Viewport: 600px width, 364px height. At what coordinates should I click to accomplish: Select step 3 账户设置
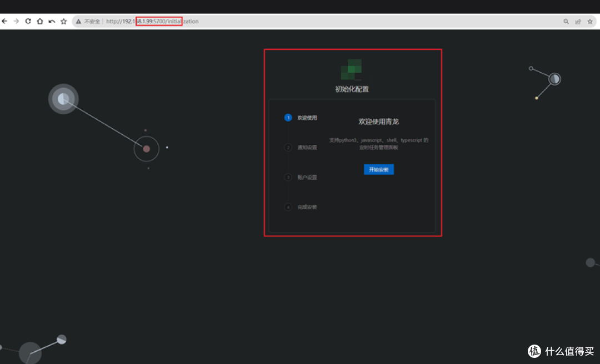coord(301,177)
